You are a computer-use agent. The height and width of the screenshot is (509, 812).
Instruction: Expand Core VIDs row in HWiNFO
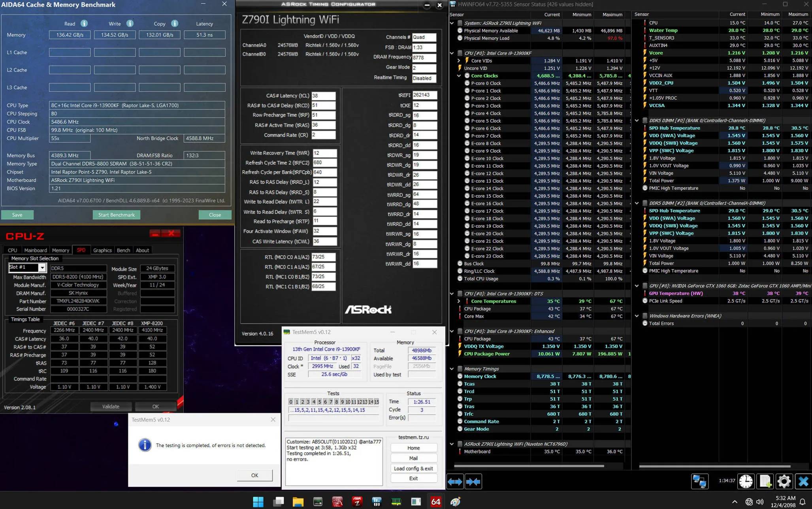tap(459, 60)
